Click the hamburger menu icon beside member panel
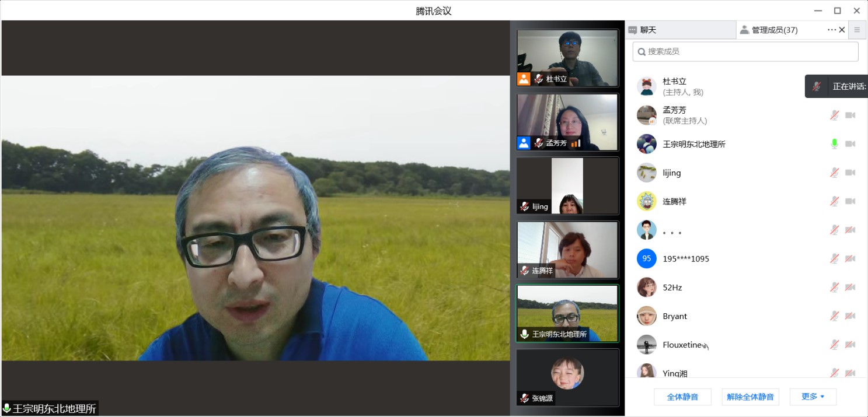This screenshot has width=868, height=417. click(x=857, y=30)
